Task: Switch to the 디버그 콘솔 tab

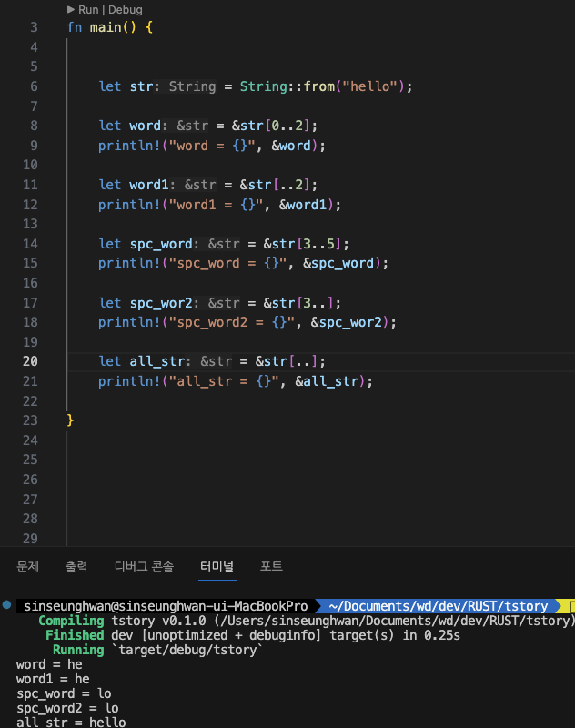Action: pyautogui.click(x=144, y=566)
